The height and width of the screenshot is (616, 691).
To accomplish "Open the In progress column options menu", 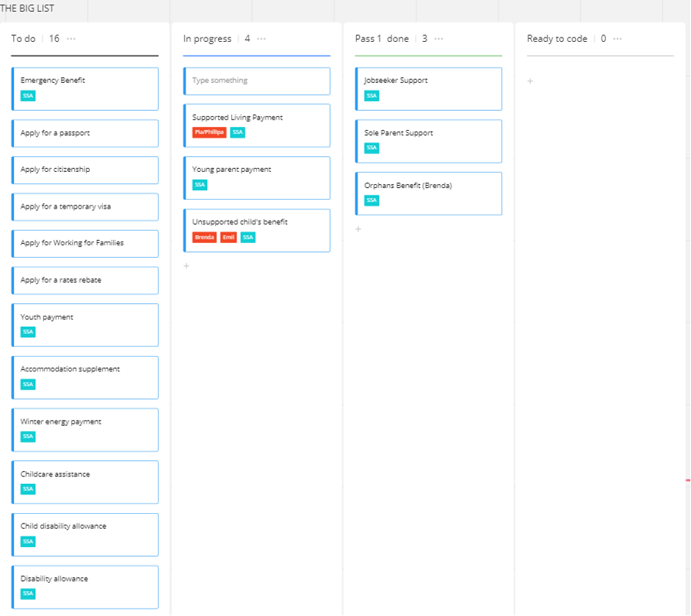I will (261, 39).
